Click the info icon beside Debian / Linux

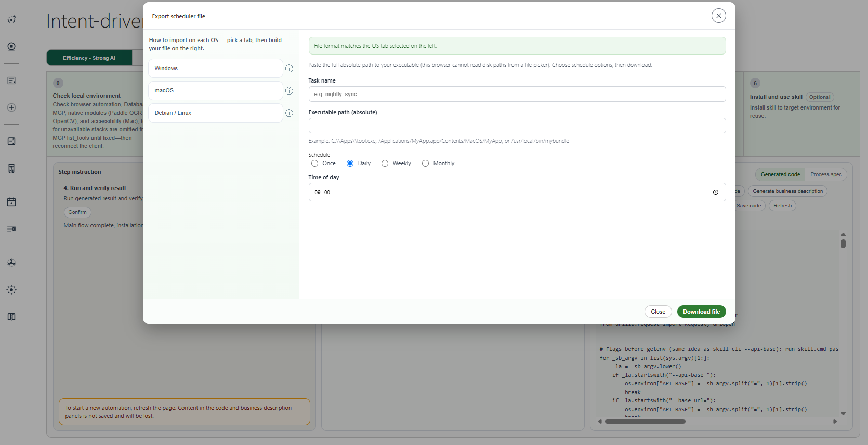[289, 113]
